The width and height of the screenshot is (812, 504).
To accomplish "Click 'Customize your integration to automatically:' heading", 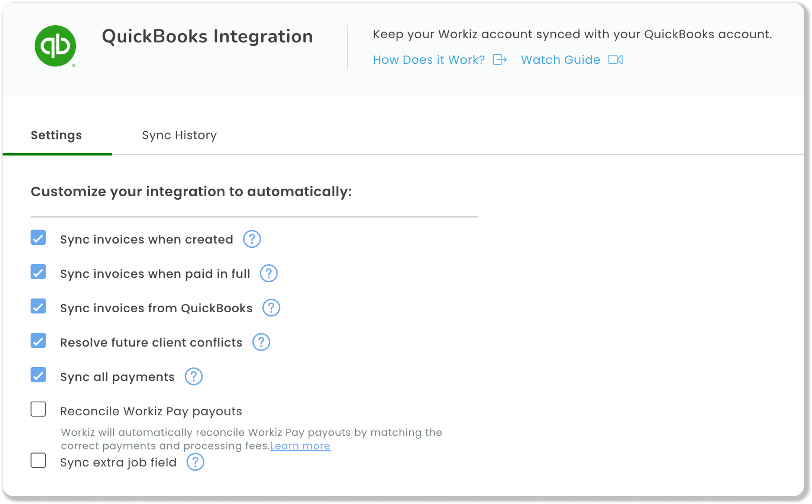I will 191,192.
